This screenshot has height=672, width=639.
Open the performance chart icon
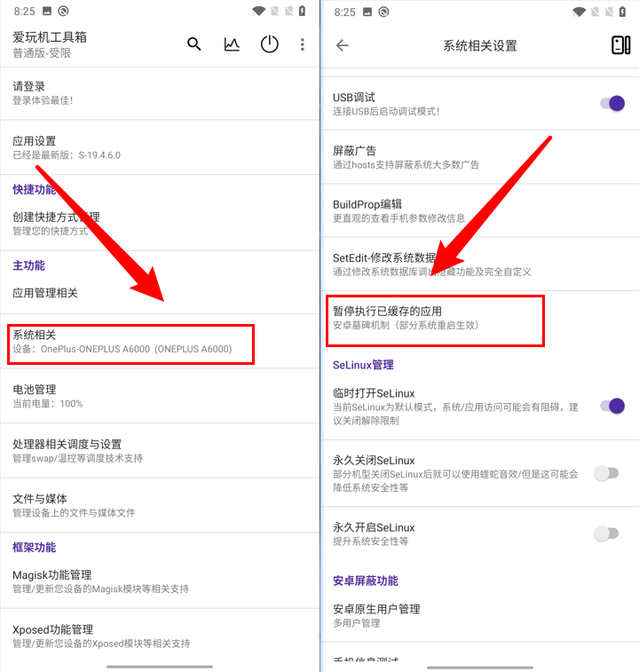pyautogui.click(x=232, y=44)
